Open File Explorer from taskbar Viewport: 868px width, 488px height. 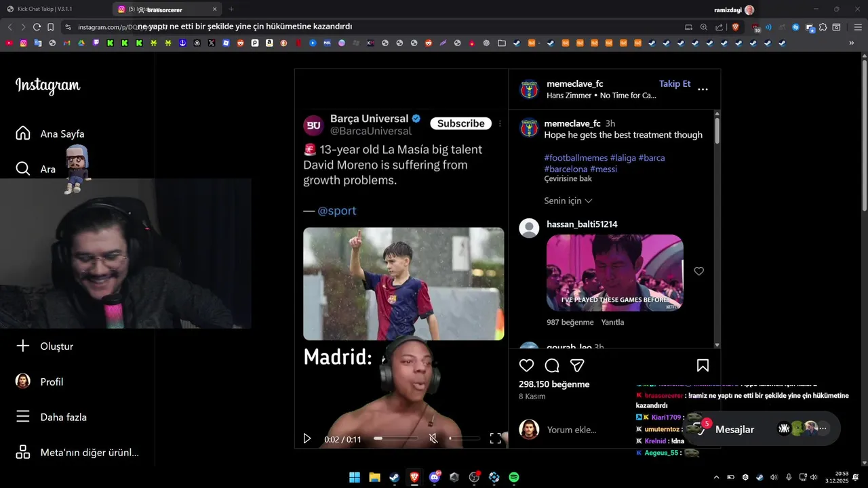point(374,477)
